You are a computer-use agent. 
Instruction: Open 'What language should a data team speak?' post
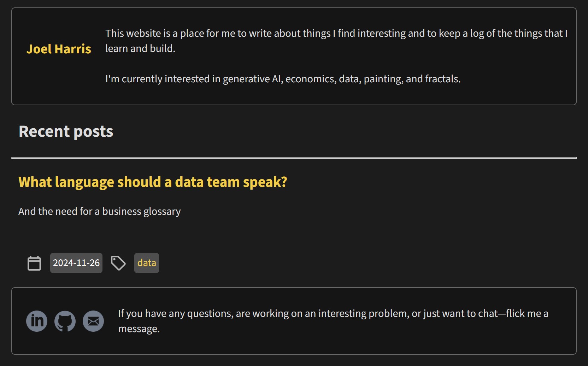click(153, 182)
